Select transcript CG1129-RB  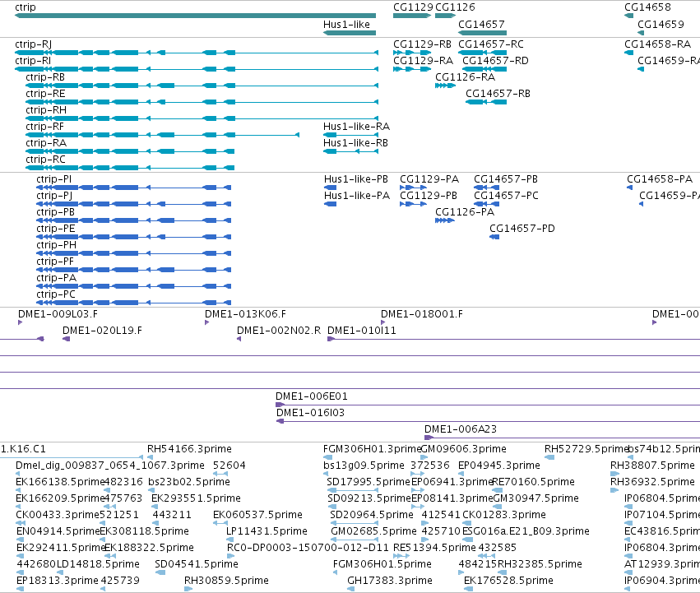click(422, 44)
